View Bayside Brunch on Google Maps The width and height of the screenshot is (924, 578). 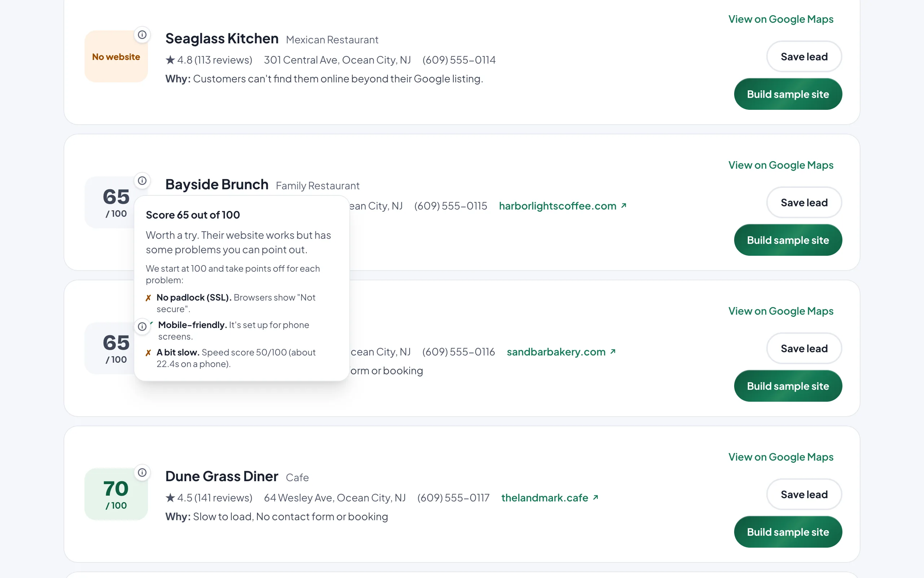(x=780, y=165)
